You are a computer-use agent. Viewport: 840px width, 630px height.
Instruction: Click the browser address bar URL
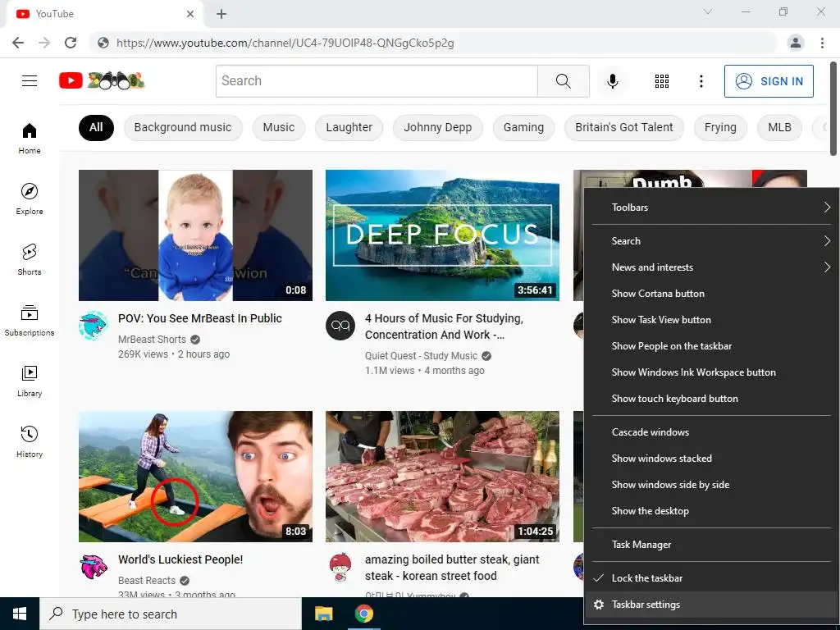pos(285,43)
